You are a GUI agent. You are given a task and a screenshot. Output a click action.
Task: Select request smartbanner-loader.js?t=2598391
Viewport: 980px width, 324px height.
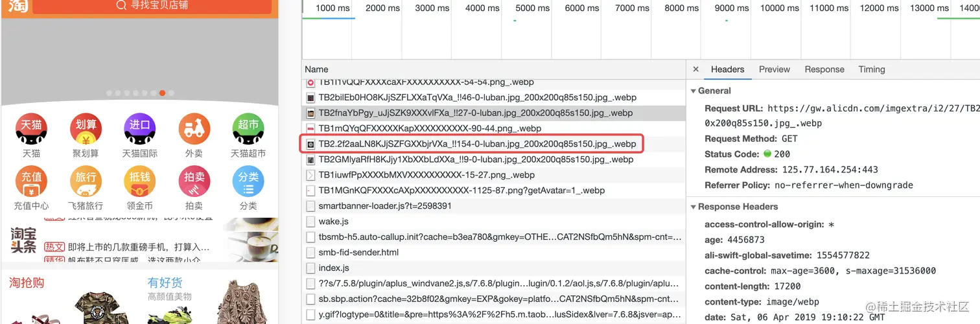pyautogui.click(x=495, y=206)
